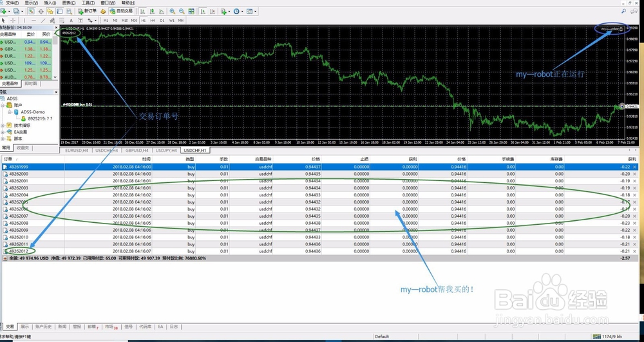Select the crosshair tool
This screenshot has height=342, width=644.
[x=13, y=20]
